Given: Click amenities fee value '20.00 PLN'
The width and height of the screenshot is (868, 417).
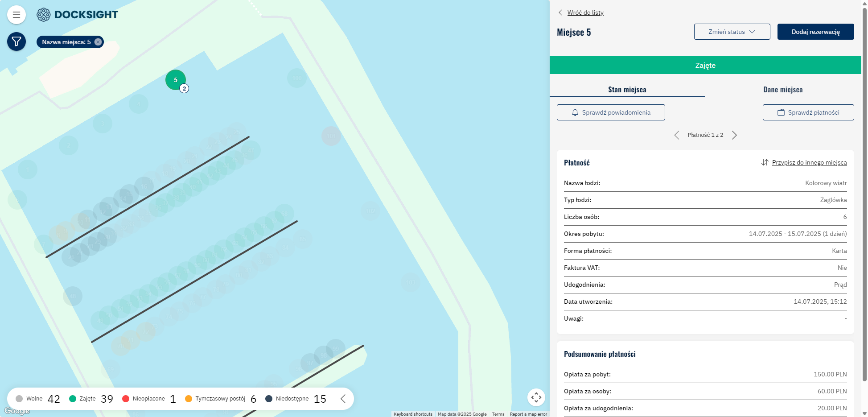Looking at the screenshot, I should click(832, 408).
